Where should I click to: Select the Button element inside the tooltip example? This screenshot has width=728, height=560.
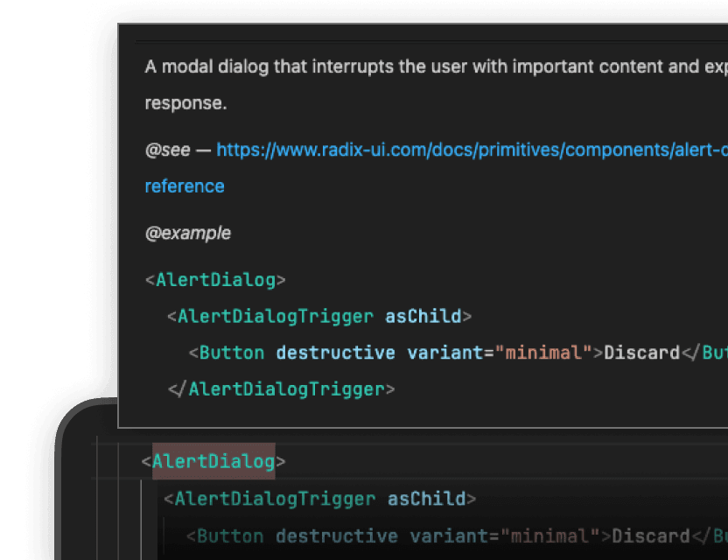click(x=230, y=353)
